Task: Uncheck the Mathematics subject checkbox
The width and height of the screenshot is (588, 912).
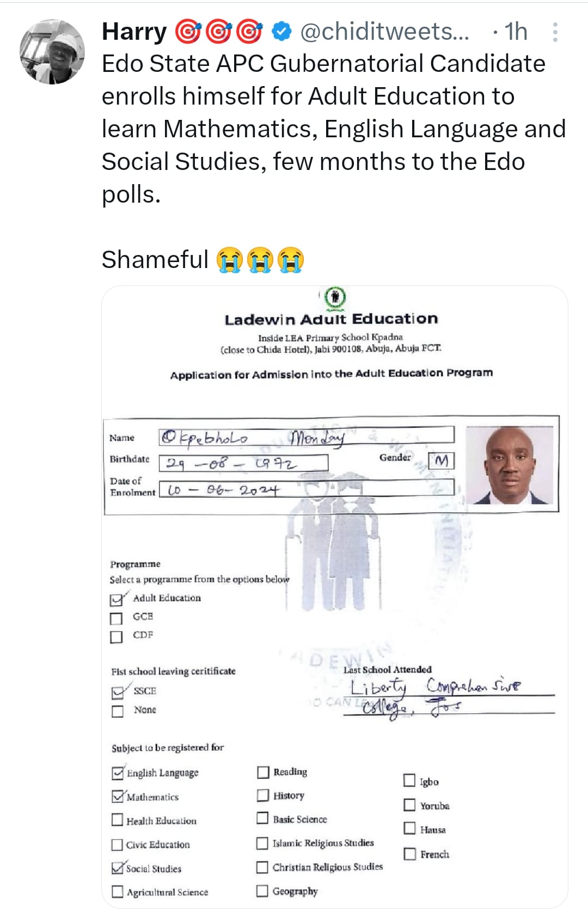Action: pos(118,797)
